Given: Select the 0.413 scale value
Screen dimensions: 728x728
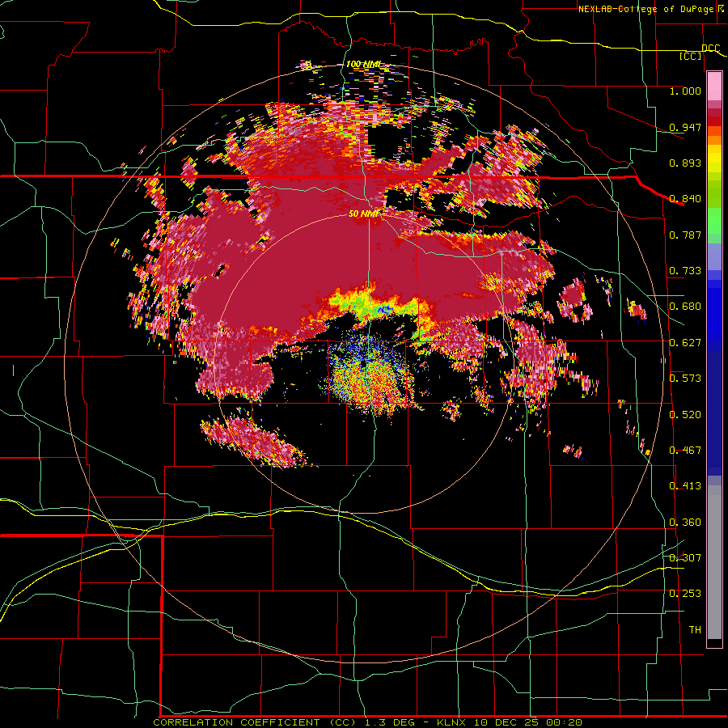Looking at the screenshot, I should click(x=685, y=485).
